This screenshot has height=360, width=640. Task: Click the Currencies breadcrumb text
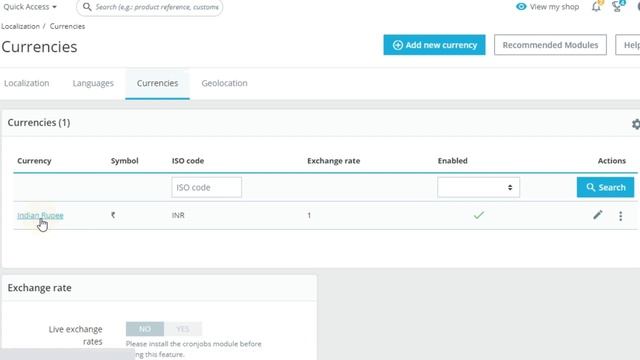click(x=67, y=26)
